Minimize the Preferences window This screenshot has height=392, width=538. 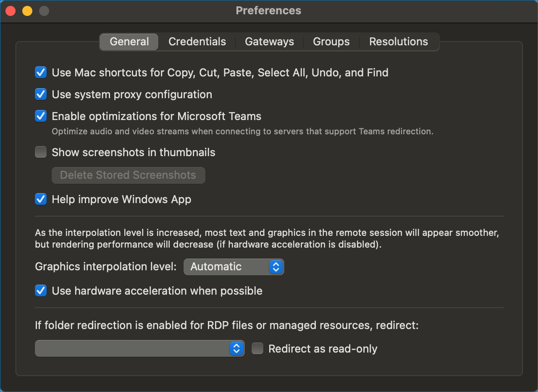[x=27, y=11]
